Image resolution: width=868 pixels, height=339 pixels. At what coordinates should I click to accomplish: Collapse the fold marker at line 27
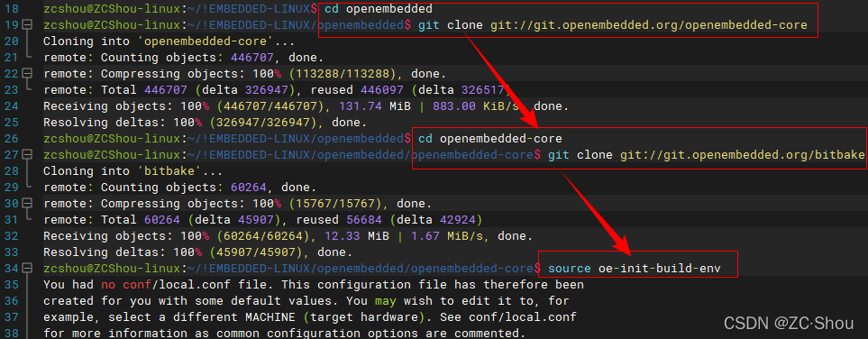click(x=28, y=154)
